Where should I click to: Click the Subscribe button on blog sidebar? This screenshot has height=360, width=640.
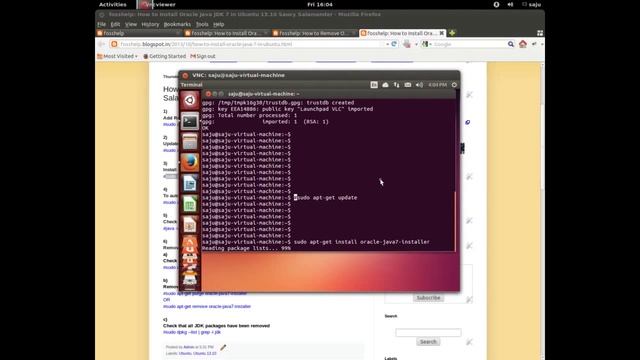428,298
